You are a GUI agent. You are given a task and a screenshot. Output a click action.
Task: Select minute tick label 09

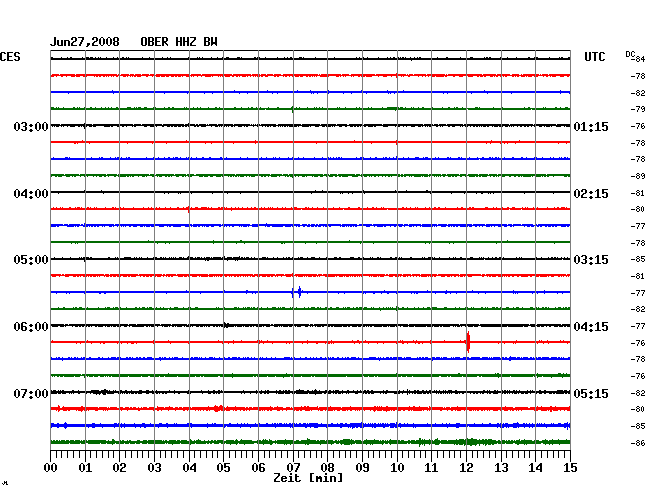click(362, 467)
